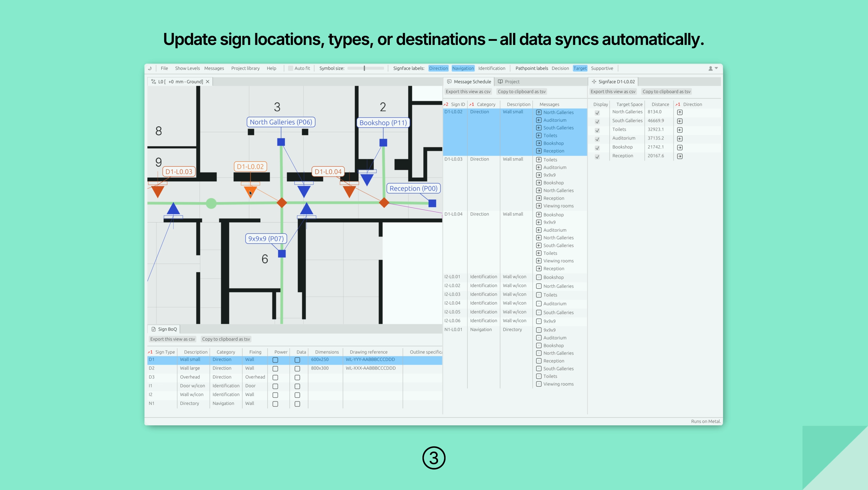Click the right-arrow icon next to Reception message
Image resolution: width=868 pixels, height=490 pixels.
[x=539, y=151]
